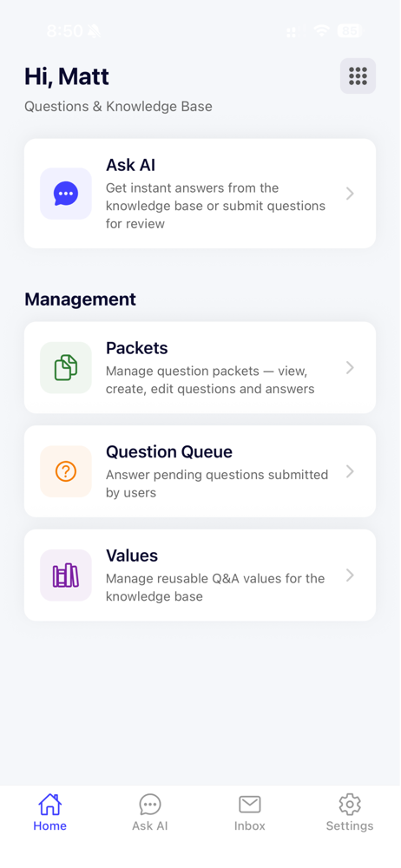Tap the chevron on Values card
Image resolution: width=401 pixels, height=868 pixels.
(x=350, y=576)
